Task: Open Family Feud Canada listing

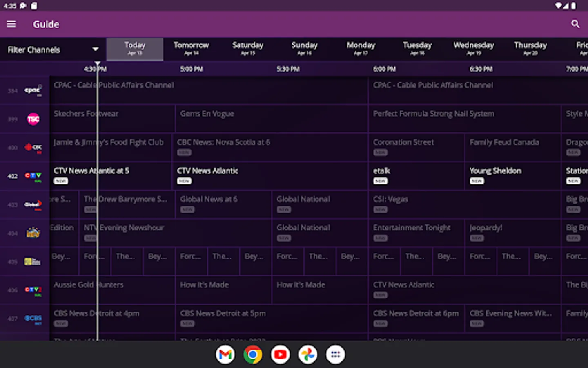Action: pyautogui.click(x=513, y=147)
